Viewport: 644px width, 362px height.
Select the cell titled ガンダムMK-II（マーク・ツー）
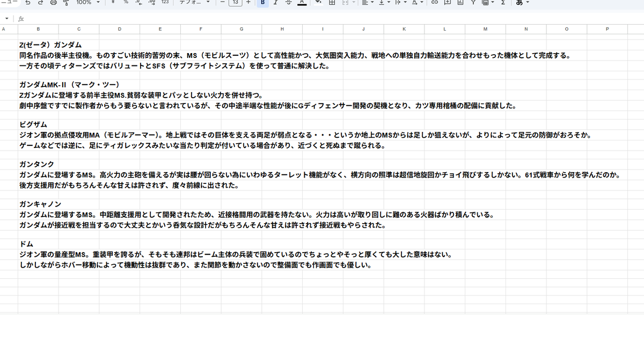point(69,85)
